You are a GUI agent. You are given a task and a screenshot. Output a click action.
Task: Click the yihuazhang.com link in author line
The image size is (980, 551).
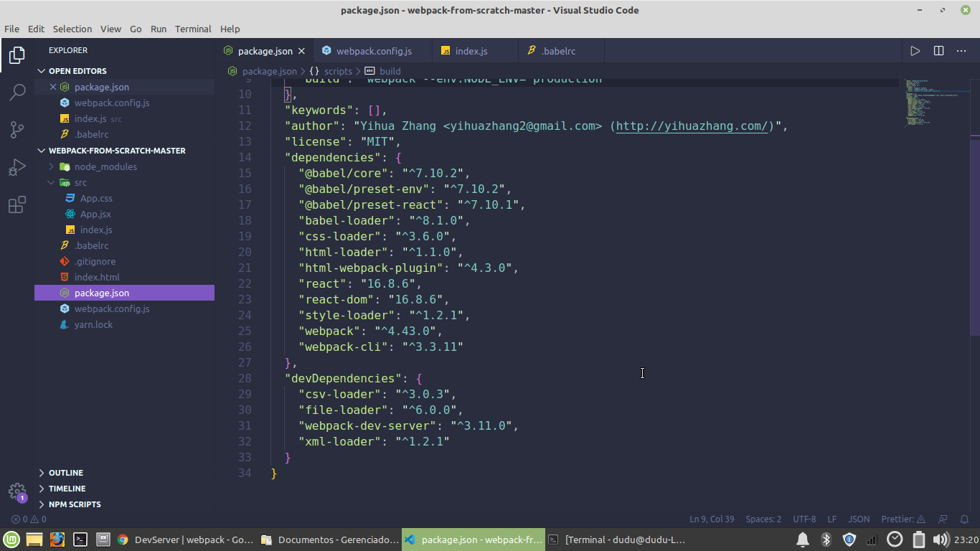[692, 126]
